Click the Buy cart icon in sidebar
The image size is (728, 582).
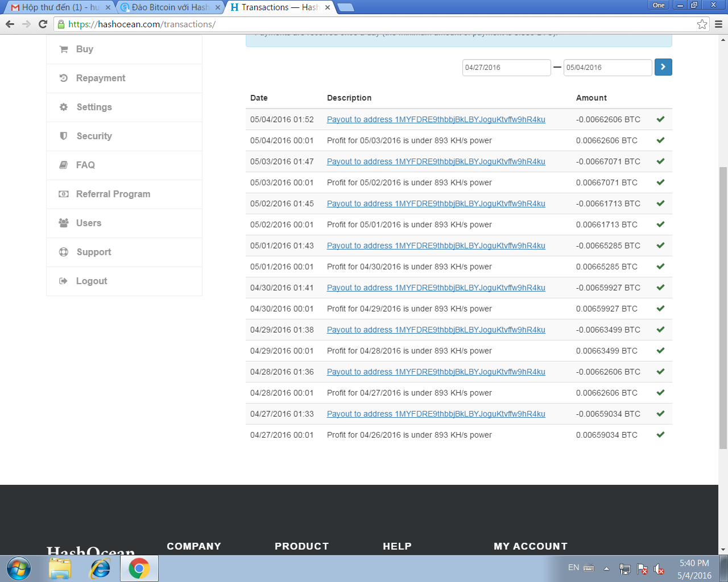[x=64, y=49]
